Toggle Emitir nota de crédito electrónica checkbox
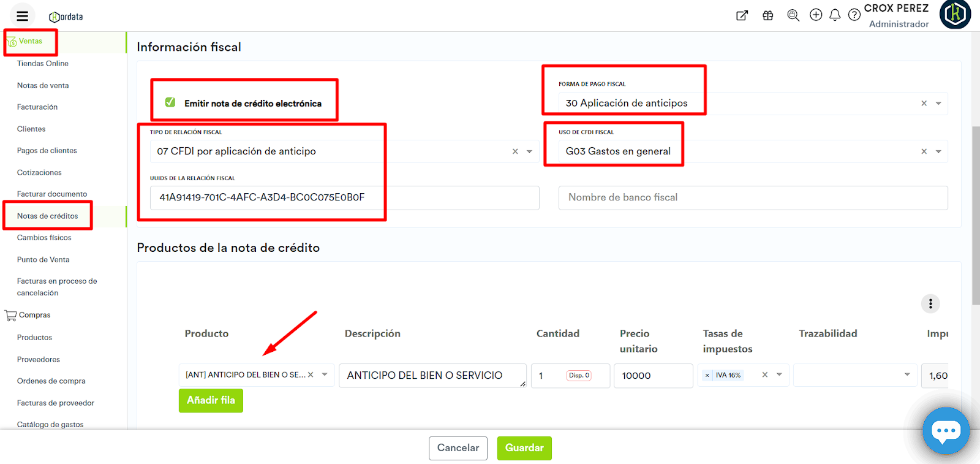 [x=170, y=102]
